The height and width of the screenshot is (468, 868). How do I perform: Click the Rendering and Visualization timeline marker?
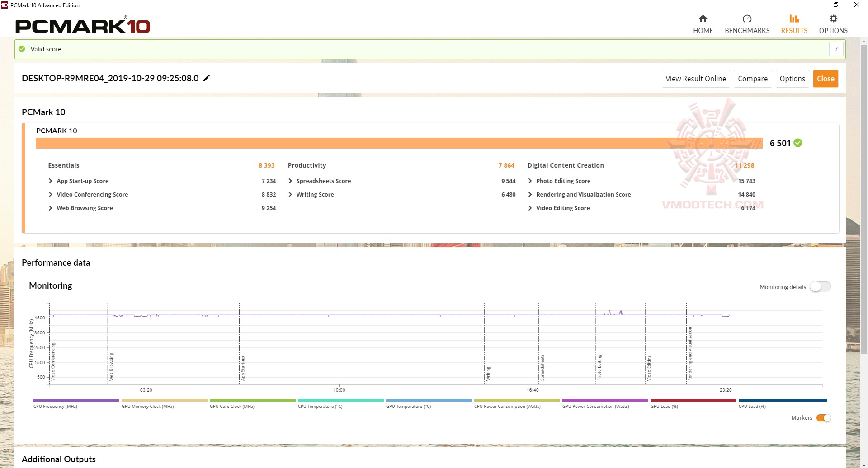coord(690,354)
